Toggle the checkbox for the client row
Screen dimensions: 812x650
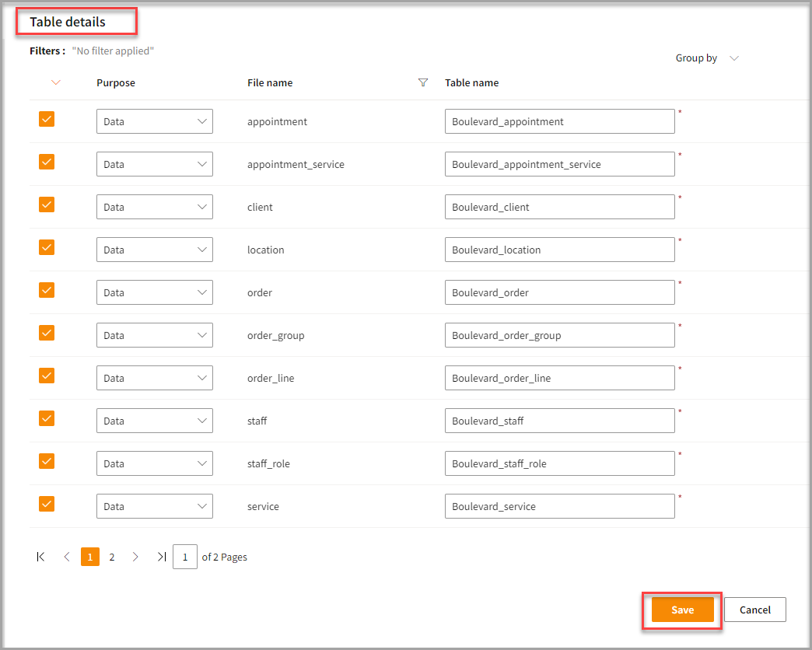pyautogui.click(x=47, y=204)
